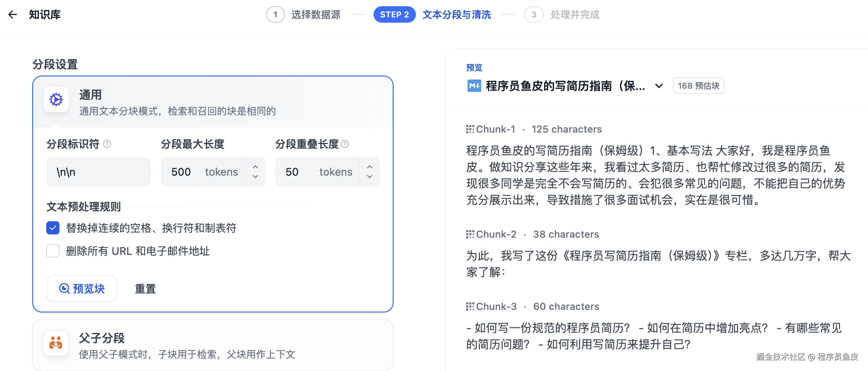The image size is (868, 371).
Task: Click the 预览块 button
Action: [81, 289]
